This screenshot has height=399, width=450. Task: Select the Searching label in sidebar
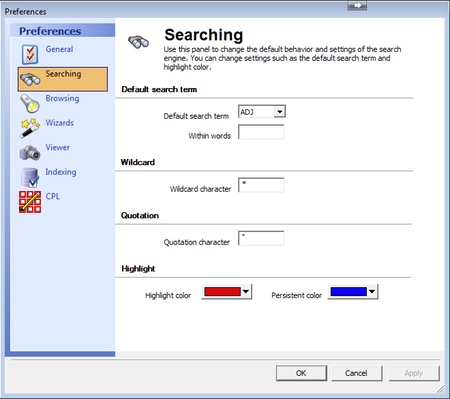pos(63,74)
